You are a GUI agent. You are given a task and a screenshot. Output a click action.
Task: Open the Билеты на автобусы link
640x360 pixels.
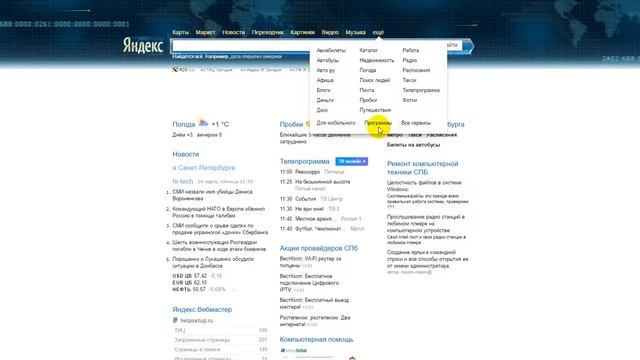click(x=413, y=145)
